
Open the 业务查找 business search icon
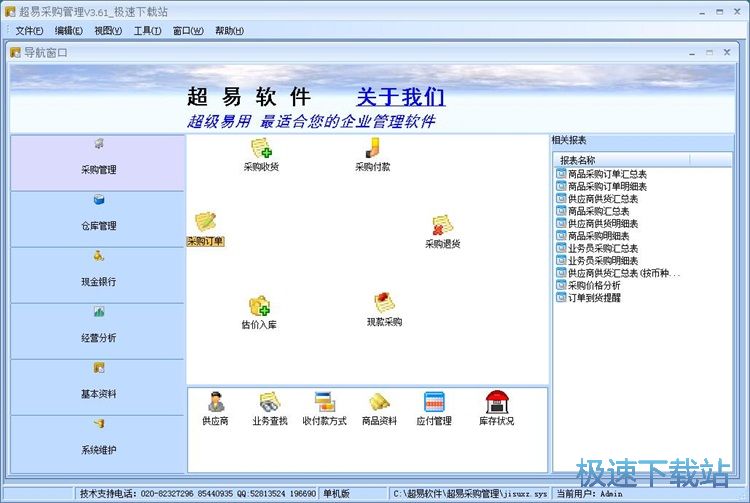click(x=270, y=409)
